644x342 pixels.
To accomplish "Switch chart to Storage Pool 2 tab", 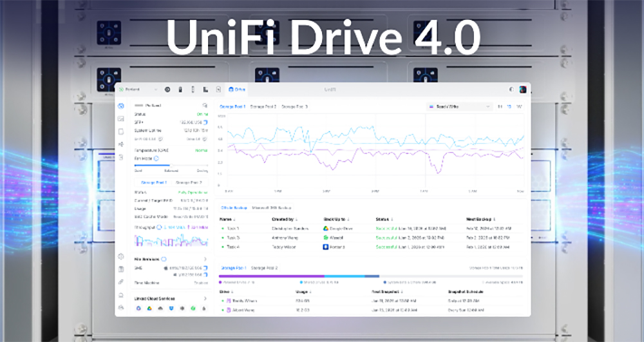I will pos(262,106).
